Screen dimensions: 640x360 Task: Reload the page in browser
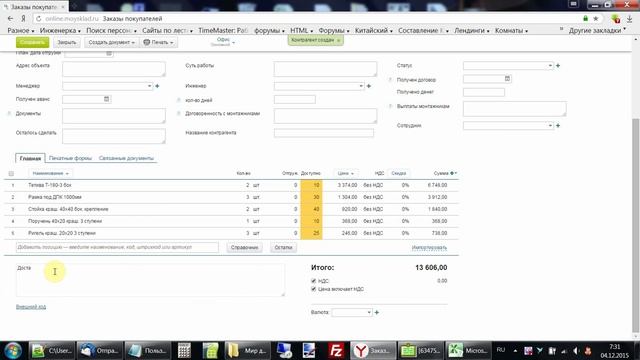point(38,19)
